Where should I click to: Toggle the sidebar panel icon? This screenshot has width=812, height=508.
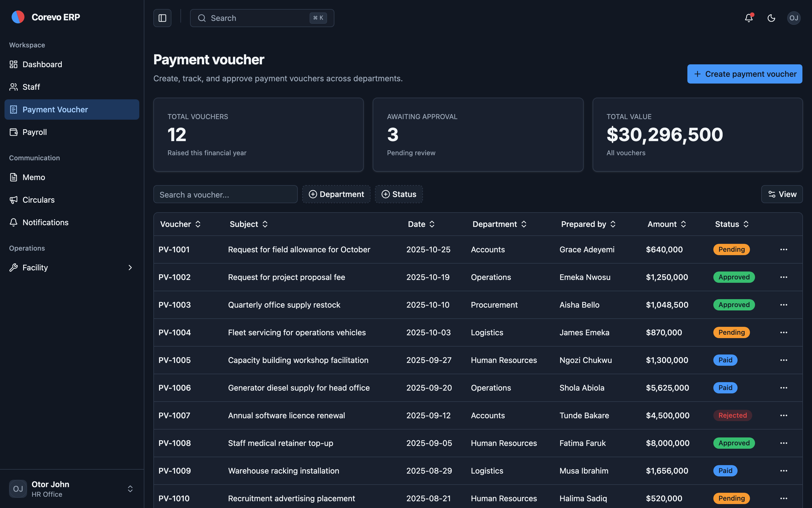tap(162, 18)
